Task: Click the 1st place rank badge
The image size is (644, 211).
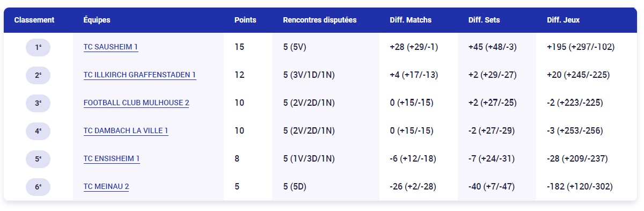Action: pos(38,47)
